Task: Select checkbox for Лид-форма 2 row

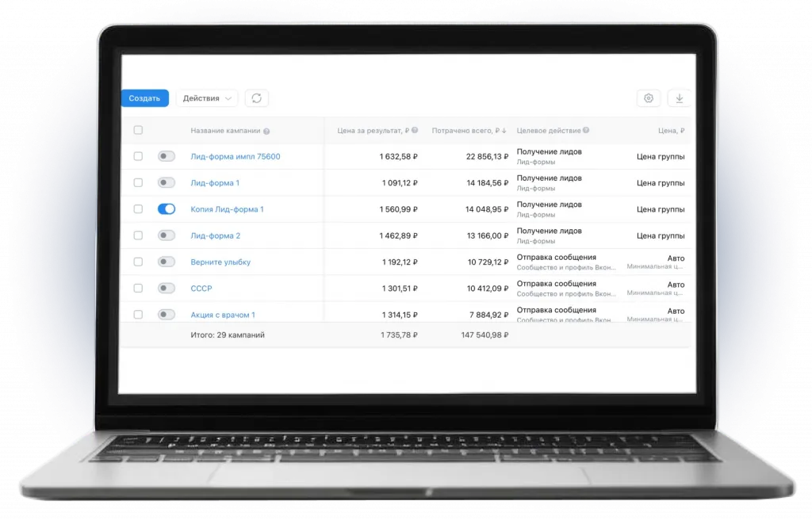Action: click(138, 235)
